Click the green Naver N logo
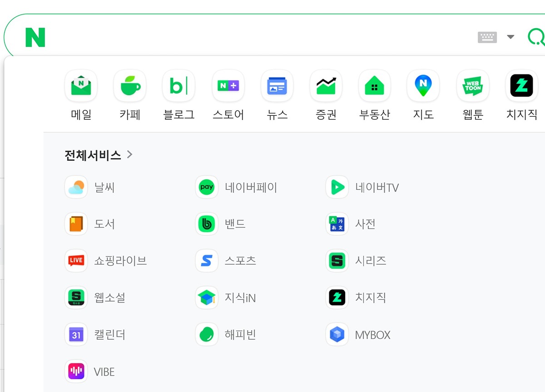This screenshot has height=392, width=545. point(35,37)
